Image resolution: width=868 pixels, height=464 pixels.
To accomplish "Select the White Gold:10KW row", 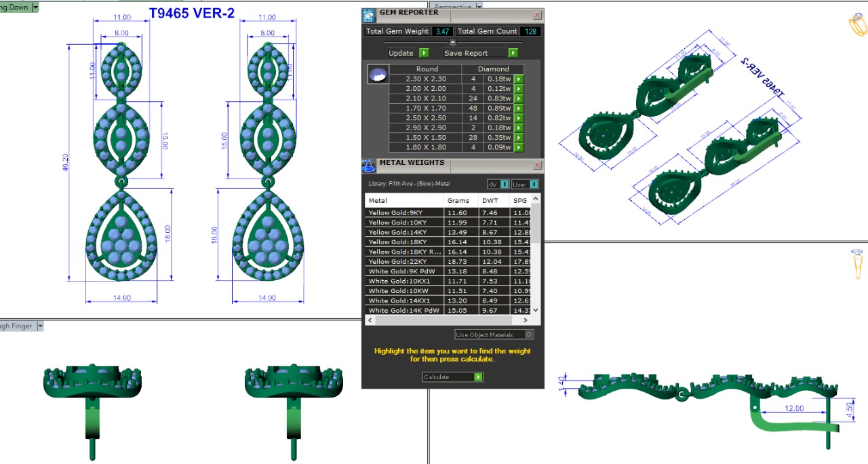I will click(403, 290).
